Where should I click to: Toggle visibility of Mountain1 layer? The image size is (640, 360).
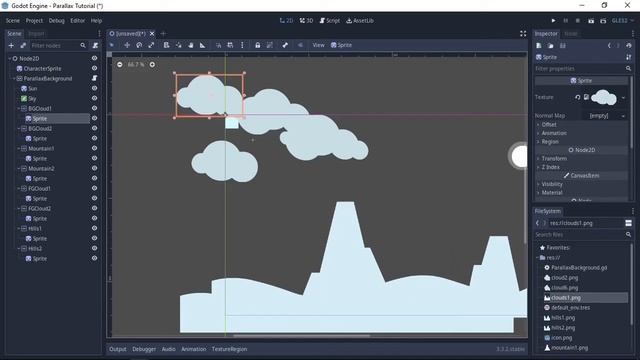(x=94, y=148)
